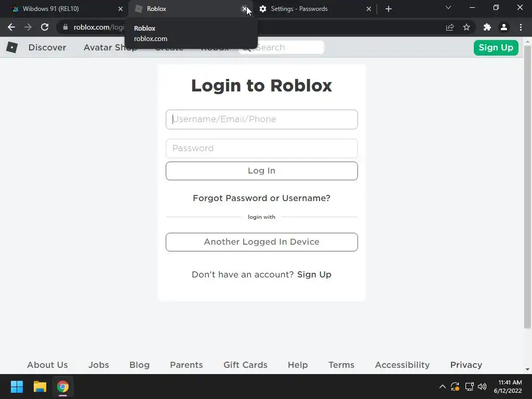Show hidden tray icons chevron
The width and height of the screenshot is (532, 399).
pos(443,387)
